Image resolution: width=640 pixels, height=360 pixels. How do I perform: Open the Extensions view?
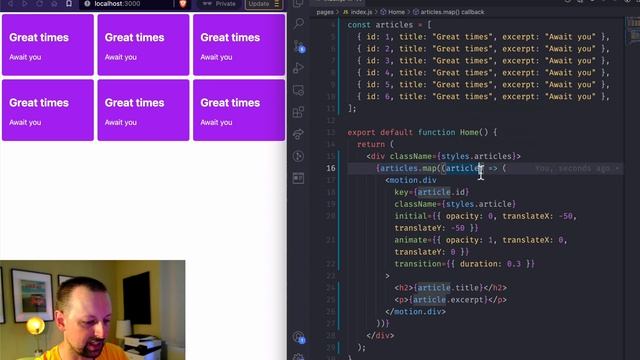pos(299,112)
